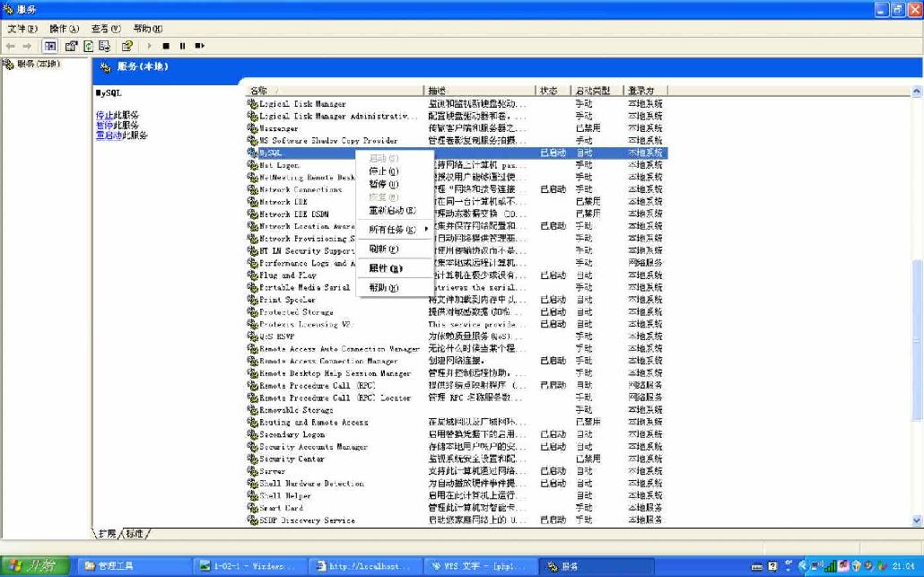Sort by the 启动类型 column header
This screenshot has height=577, width=924.
point(597,91)
